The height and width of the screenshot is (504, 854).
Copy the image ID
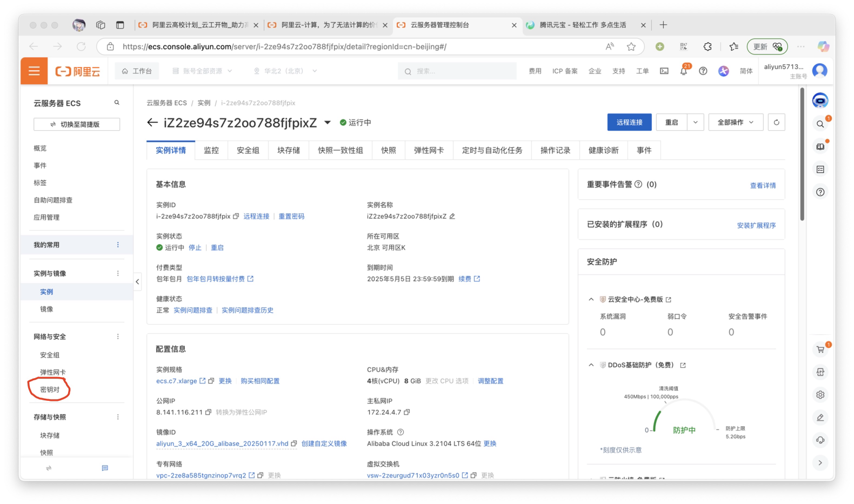294,443
